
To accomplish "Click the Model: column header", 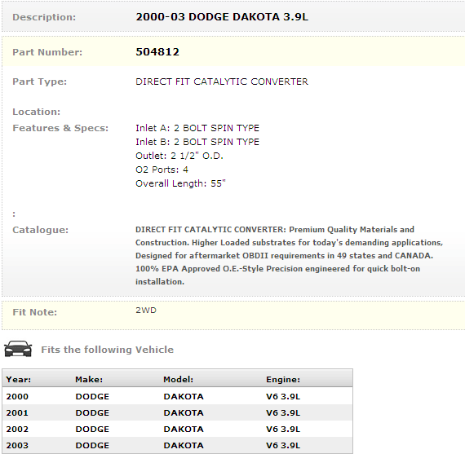I will pyautogui.click(x=179, y=380).
